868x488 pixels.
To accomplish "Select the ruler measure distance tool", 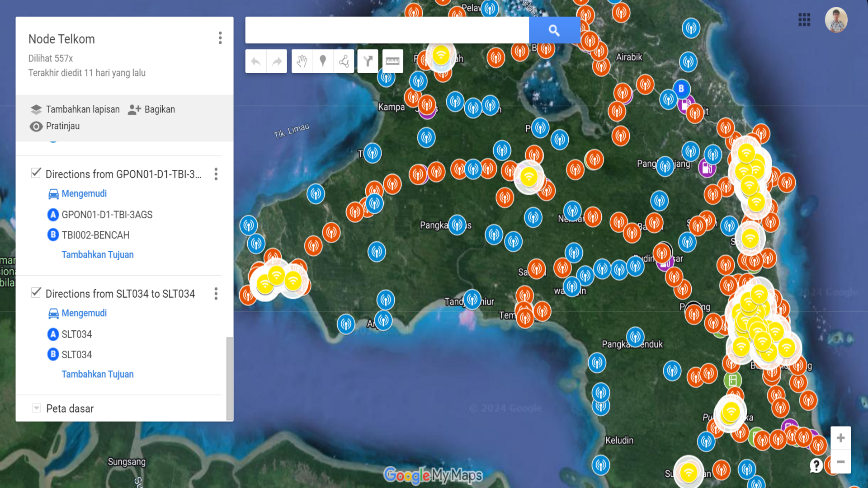I will pos(392,61).
